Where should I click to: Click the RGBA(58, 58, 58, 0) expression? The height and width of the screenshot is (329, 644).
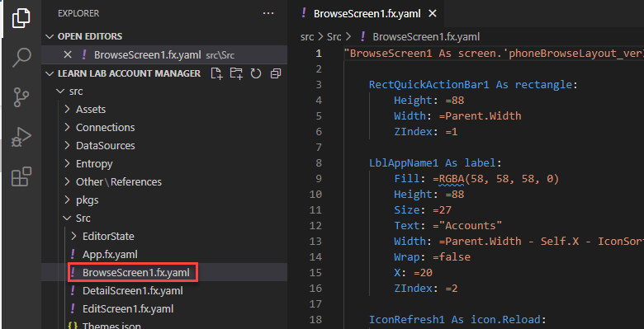pyautogui.click(x=499, y=179)
